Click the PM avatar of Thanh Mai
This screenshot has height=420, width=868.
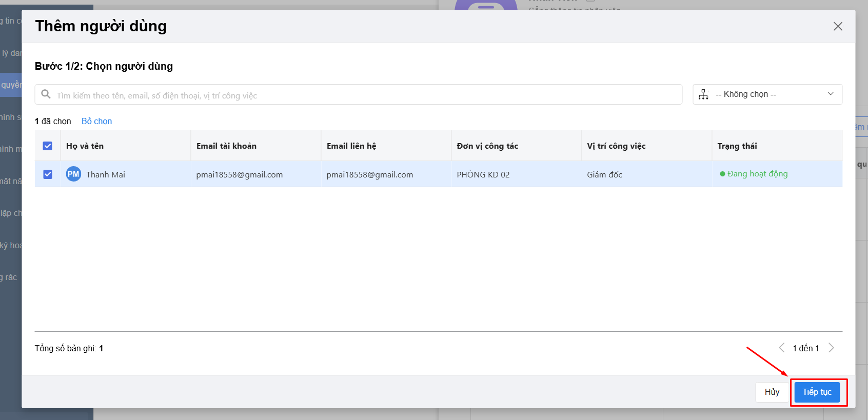pyautogui.click(x=73, y=174)
